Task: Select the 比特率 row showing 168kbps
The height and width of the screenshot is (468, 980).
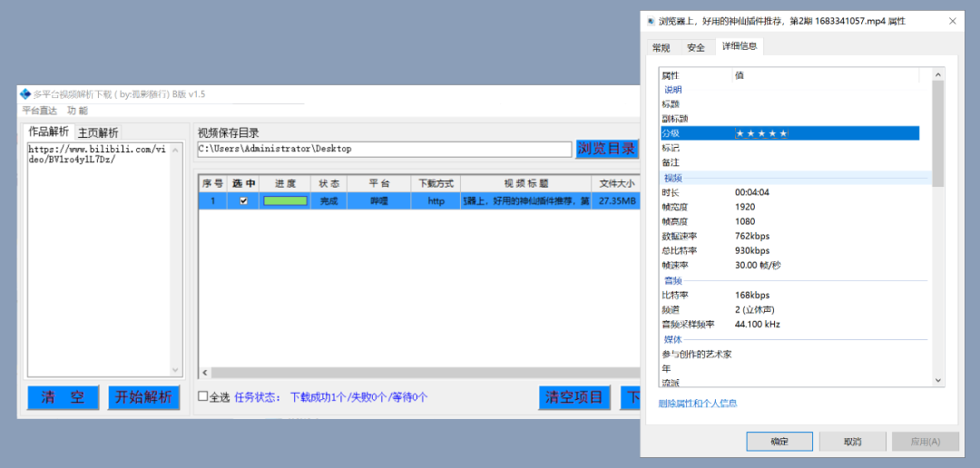Action: [789, 295]
